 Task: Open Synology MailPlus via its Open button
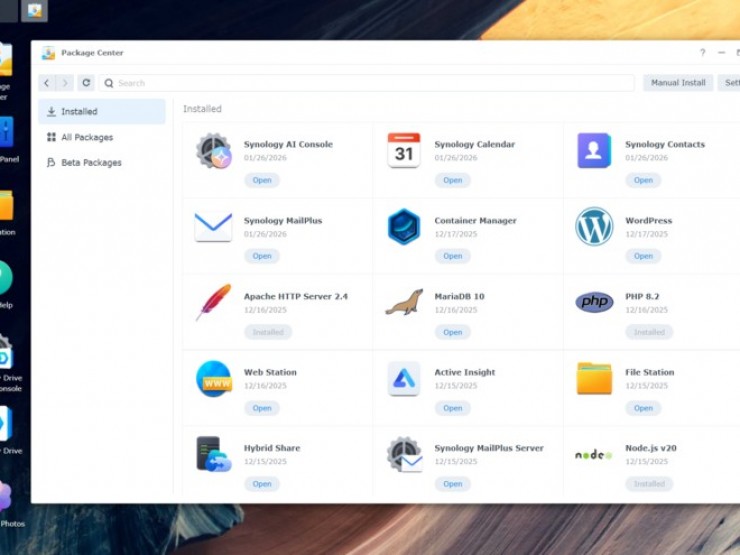pos(262,256)
